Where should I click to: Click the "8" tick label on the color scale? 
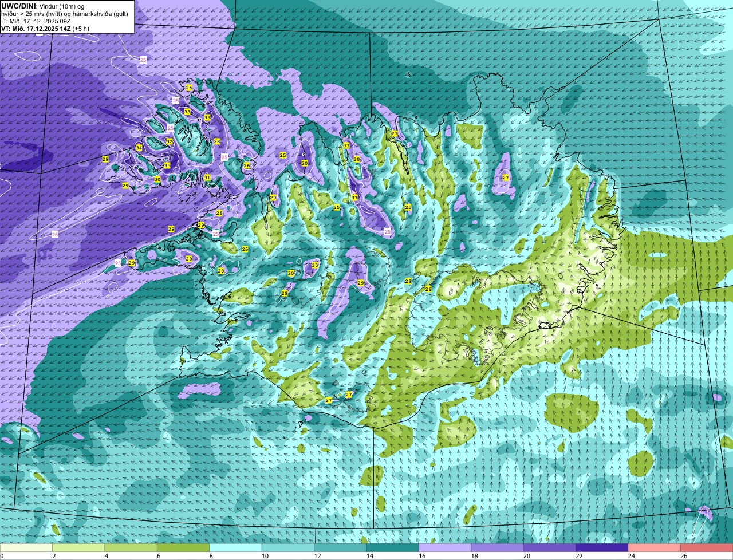click(x=211, y=556)
